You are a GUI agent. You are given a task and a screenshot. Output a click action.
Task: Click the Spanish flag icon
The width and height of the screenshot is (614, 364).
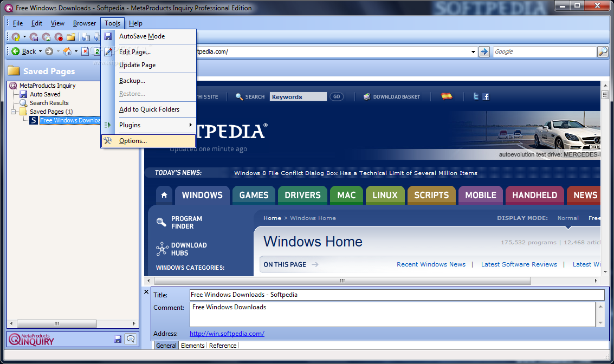point(447,96)
